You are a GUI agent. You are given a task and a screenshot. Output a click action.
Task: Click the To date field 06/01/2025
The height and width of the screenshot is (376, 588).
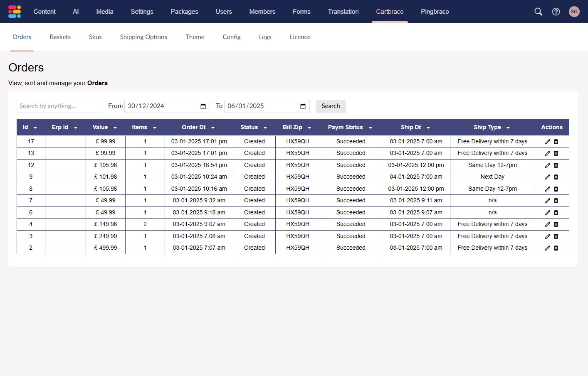point(267,106)
